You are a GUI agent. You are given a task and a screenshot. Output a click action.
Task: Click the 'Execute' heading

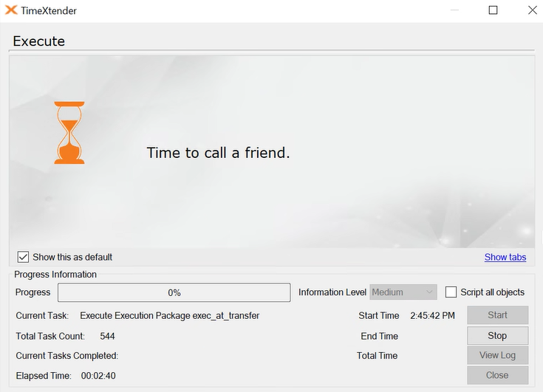click(x=38, y=41)
